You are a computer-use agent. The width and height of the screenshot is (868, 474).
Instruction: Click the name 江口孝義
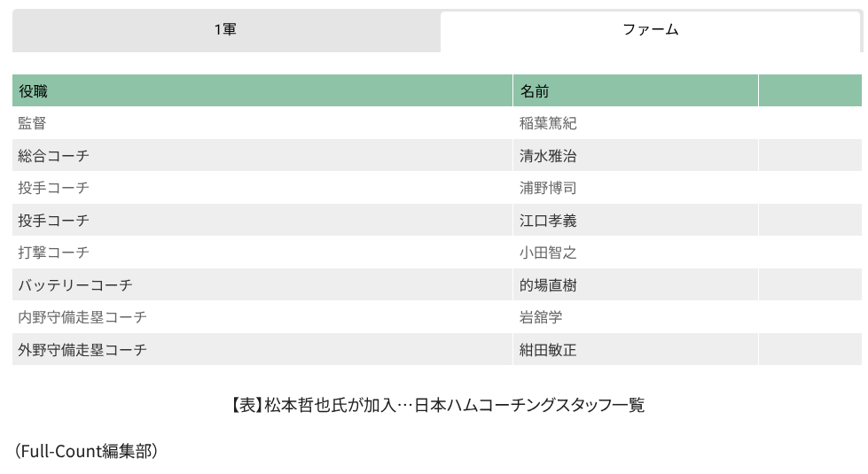point(548,221)
